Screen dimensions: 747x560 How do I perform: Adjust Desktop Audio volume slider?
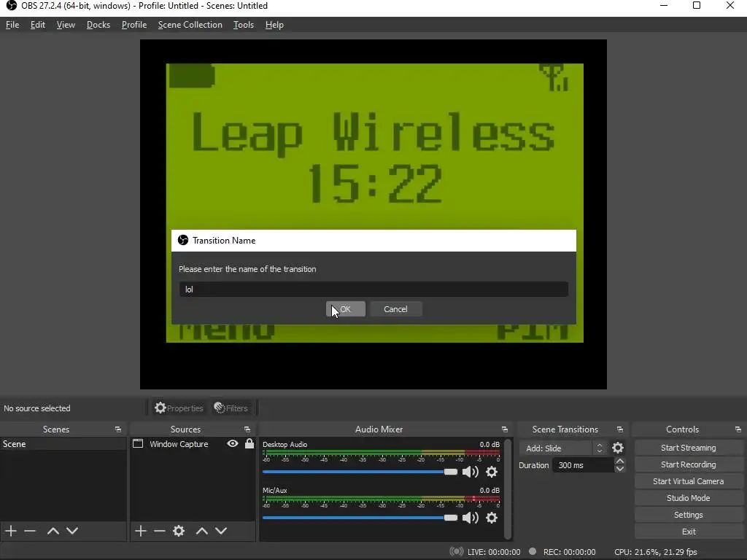pyautogui.click(x=360, y=472)
